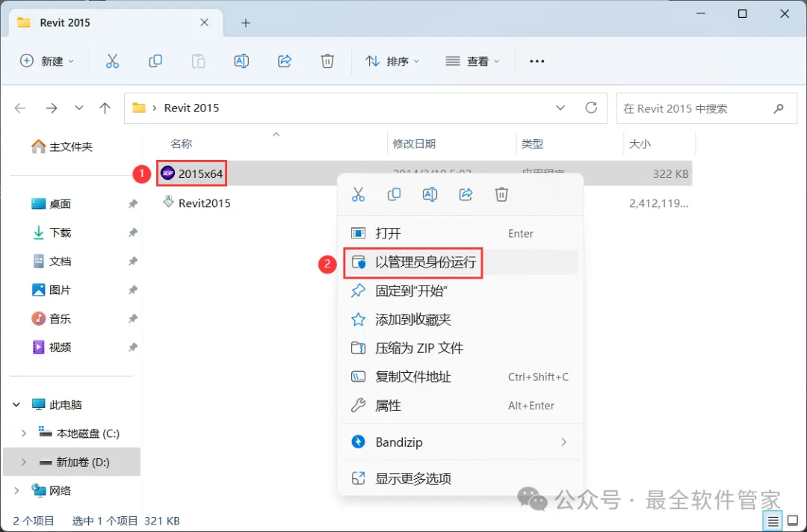Viewport: 807px width, 532px height.
Task: Choose 复制文件地址 in context menu
Action: 459,377
